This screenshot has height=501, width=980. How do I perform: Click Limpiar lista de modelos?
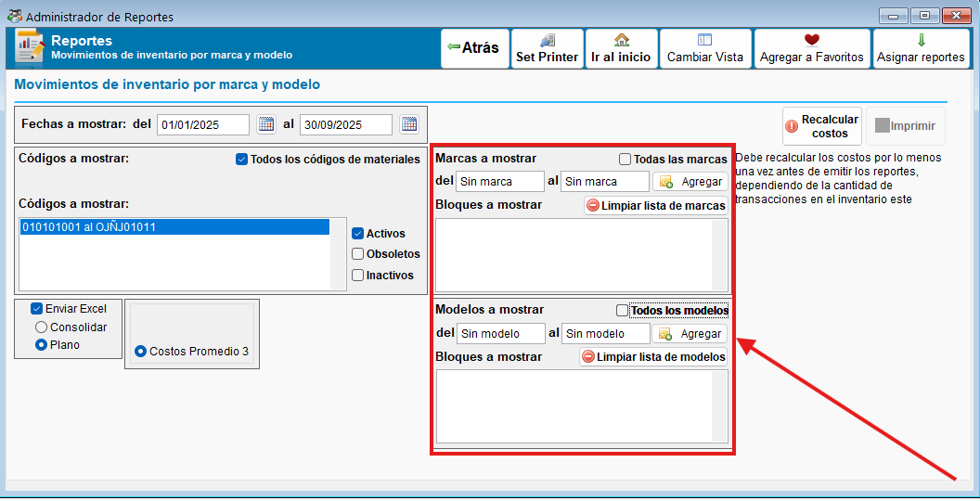pyautogui.click(x=653, y=356)
